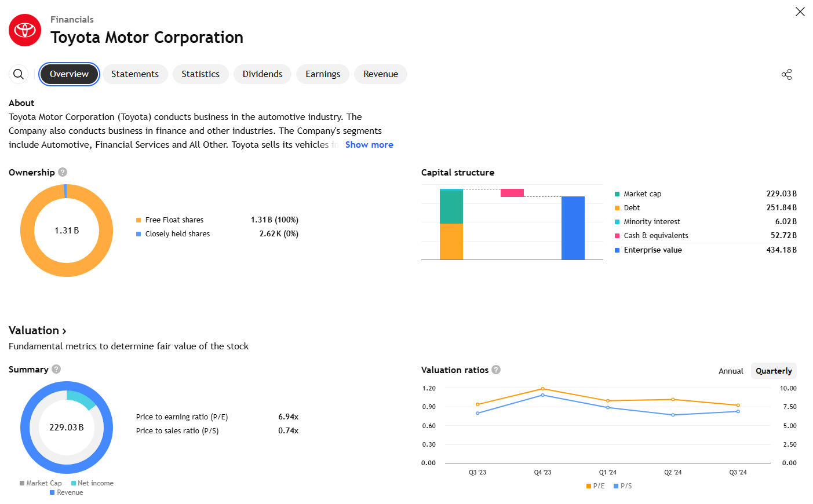
Task: Open the Earnings tab
Action: pyautogui.click(x=323, y=74)
